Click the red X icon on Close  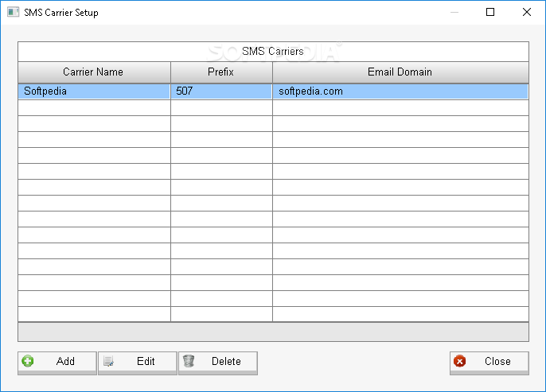[460, 362]
